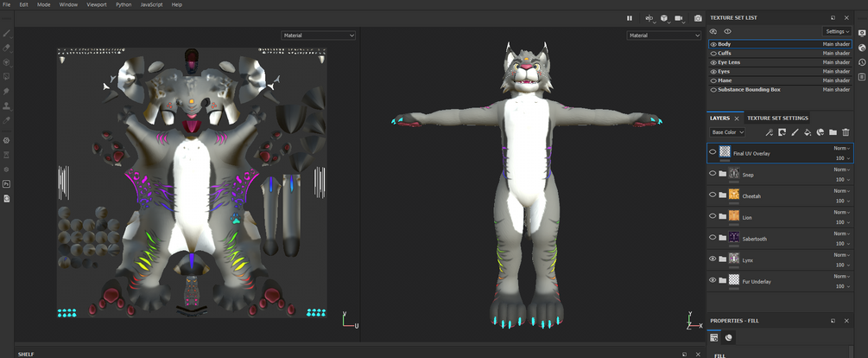Open the resource updater plugin icon
Screen dimensions: 868x358
(7, 198)
